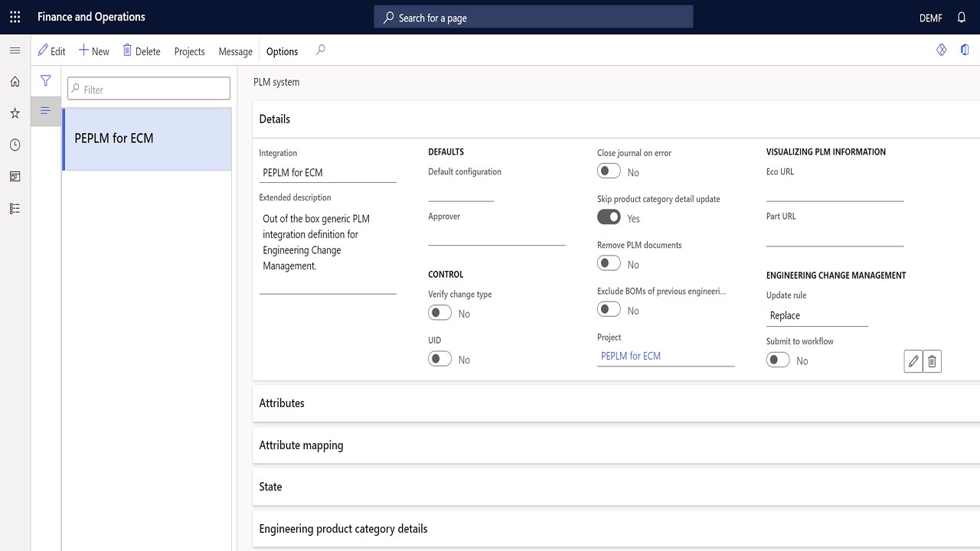
Task: Toggle the list view lines icon
Action: pyautogui.click(x=45, y=111)
